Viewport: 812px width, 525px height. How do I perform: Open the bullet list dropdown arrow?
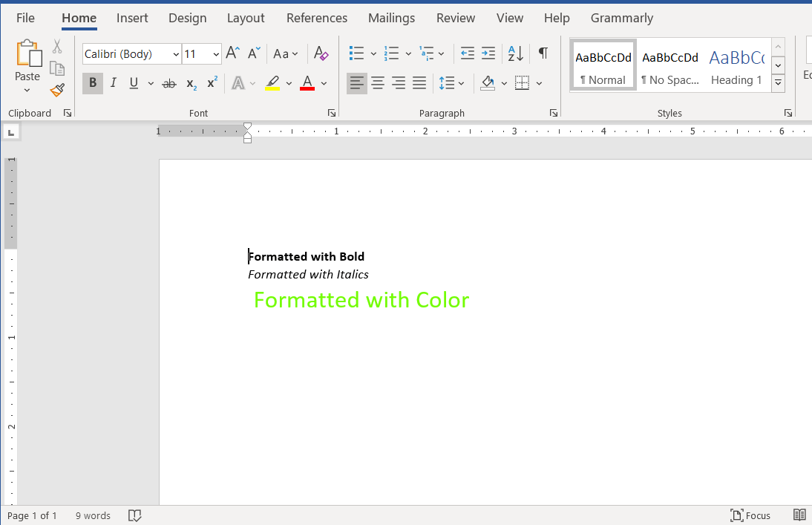pyautogui.click(x=373, y=53)
